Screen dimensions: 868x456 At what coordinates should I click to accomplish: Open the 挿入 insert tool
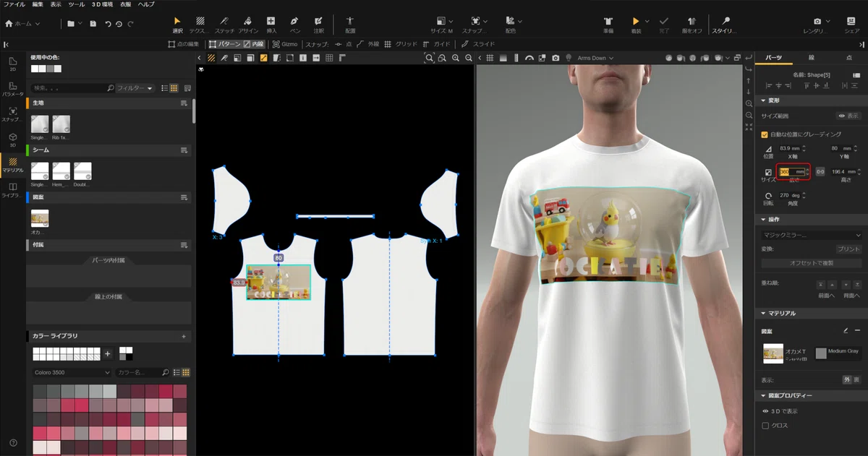(x=271, y=24)
